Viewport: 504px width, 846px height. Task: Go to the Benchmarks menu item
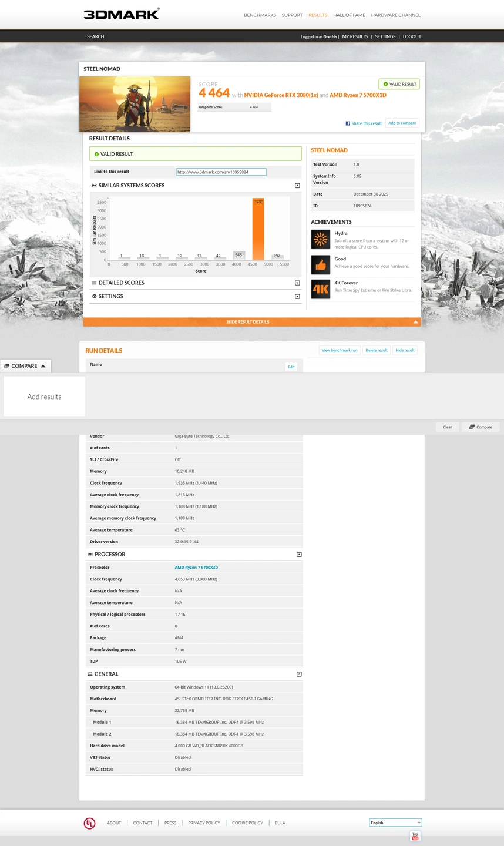click(x=260, y=15)
